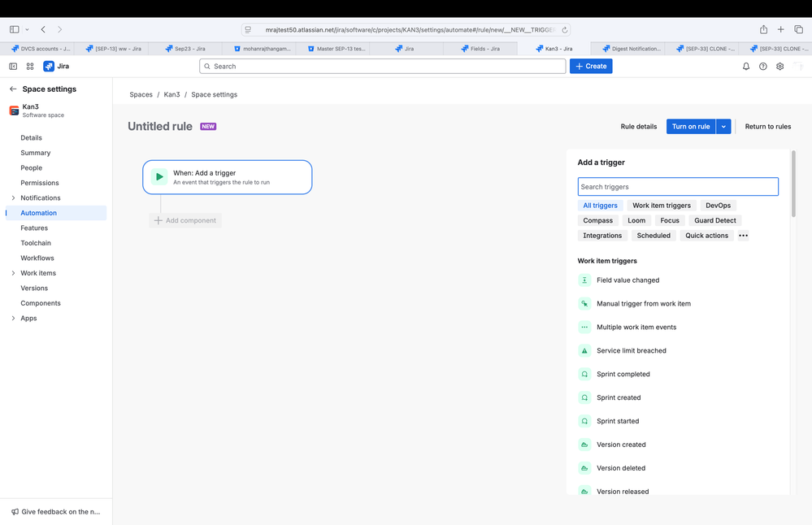Screen dimensions: 812x525
Task: Open the Jira app switcher grid
Action: coord(30,67)
